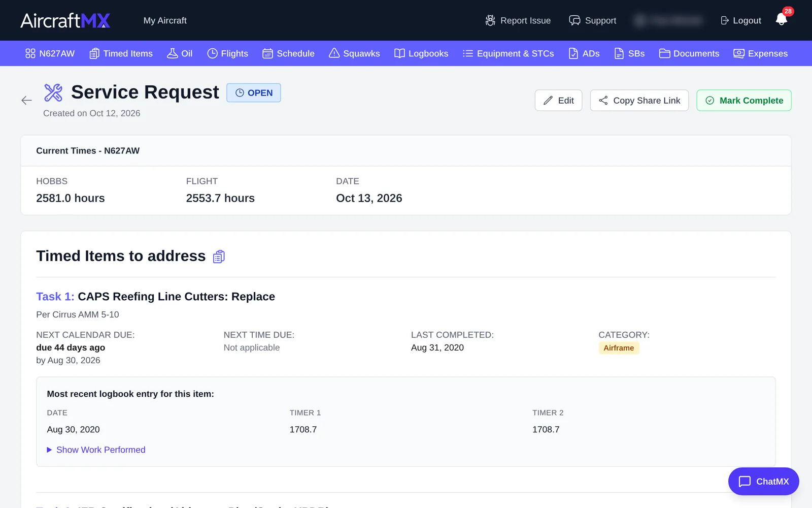Go to the Oil tab
Viewport: 812px width, 508px height.
coord(180,53)
